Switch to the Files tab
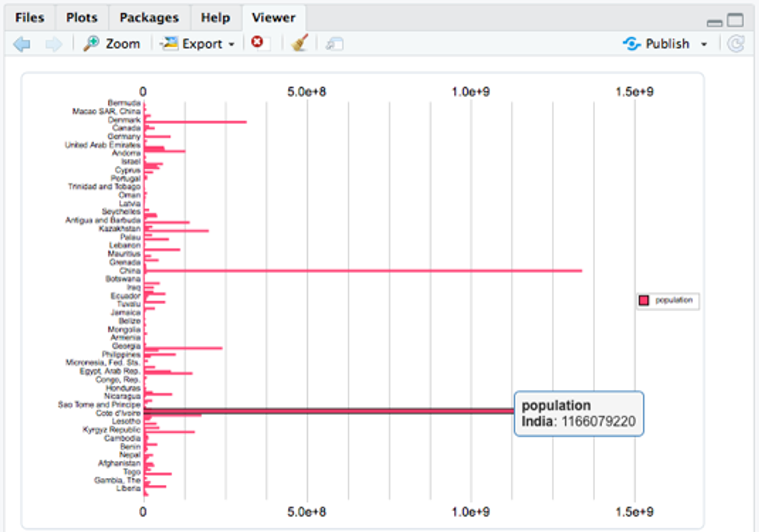Screen dimensions: 759x532 [x=30, y=18]
